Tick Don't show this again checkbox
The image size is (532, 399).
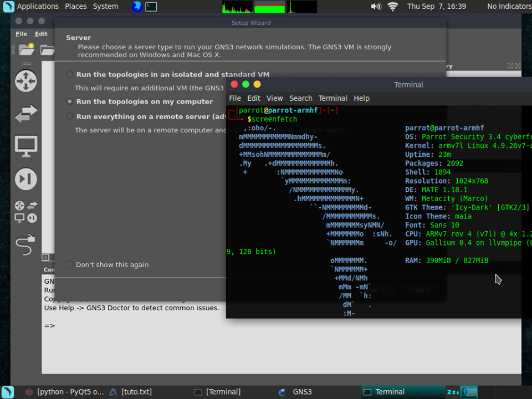tap(70, 265)
